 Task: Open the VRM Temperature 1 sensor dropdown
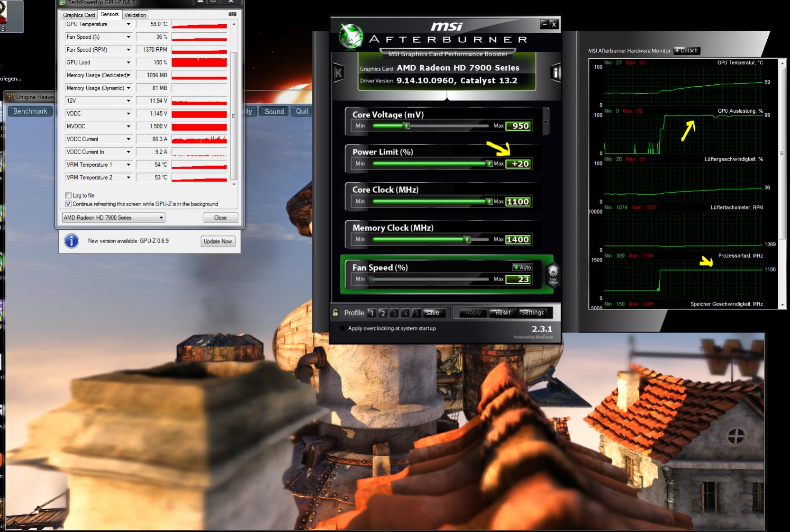pos(128,165)
